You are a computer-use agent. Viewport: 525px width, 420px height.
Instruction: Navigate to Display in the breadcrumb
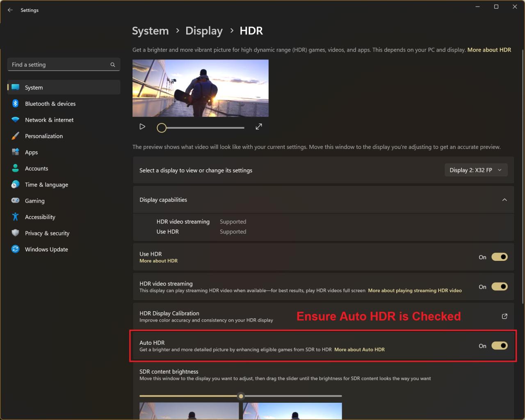tap(204, 31)
